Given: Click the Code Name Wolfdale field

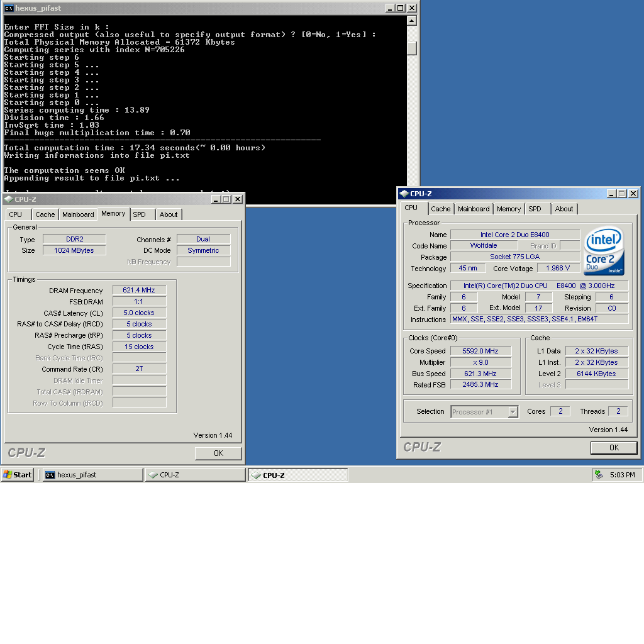Looking at the screenshot, I should [484, 245].
